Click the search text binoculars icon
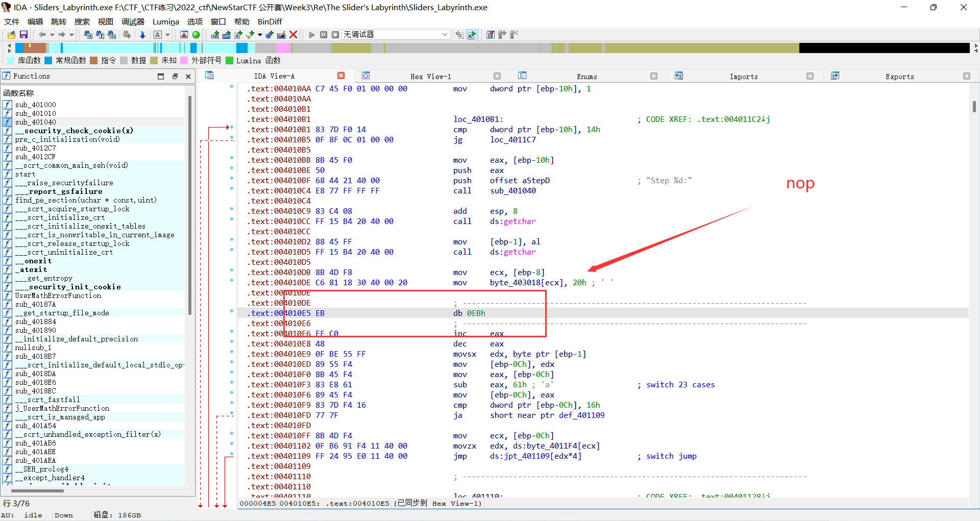This screenshot has width=980, height=521. coord(100,35)
